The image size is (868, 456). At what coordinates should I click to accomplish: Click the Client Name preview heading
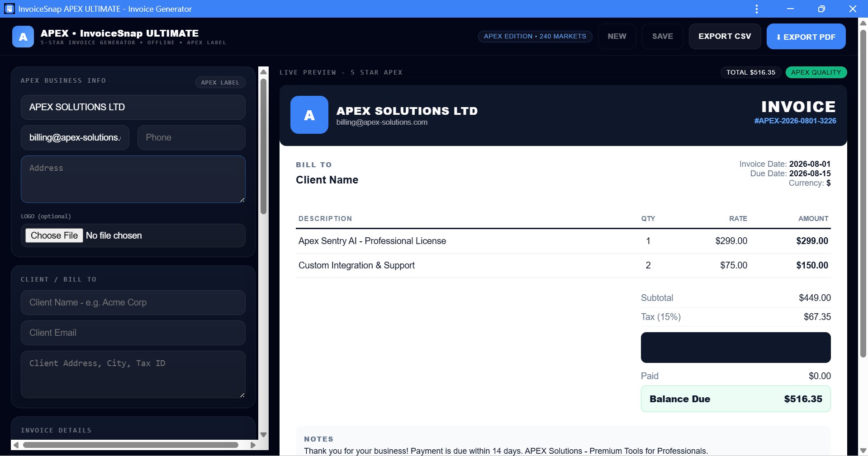point(327,180)
